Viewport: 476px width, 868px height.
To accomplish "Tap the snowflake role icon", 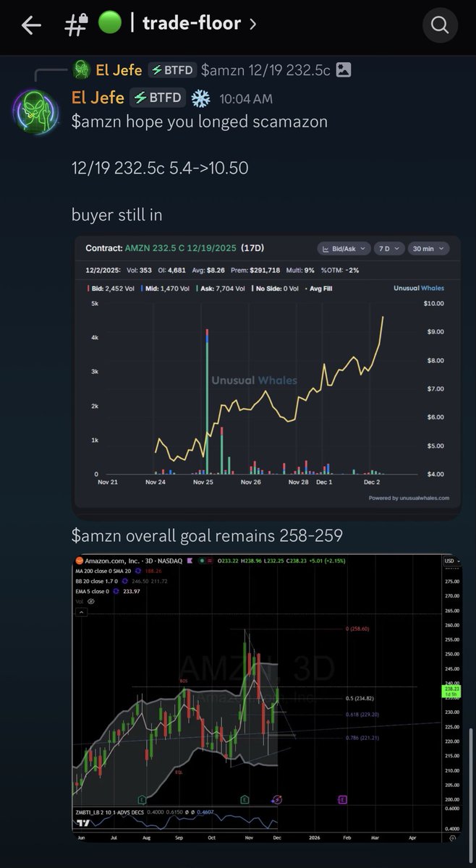I will 200,98.
